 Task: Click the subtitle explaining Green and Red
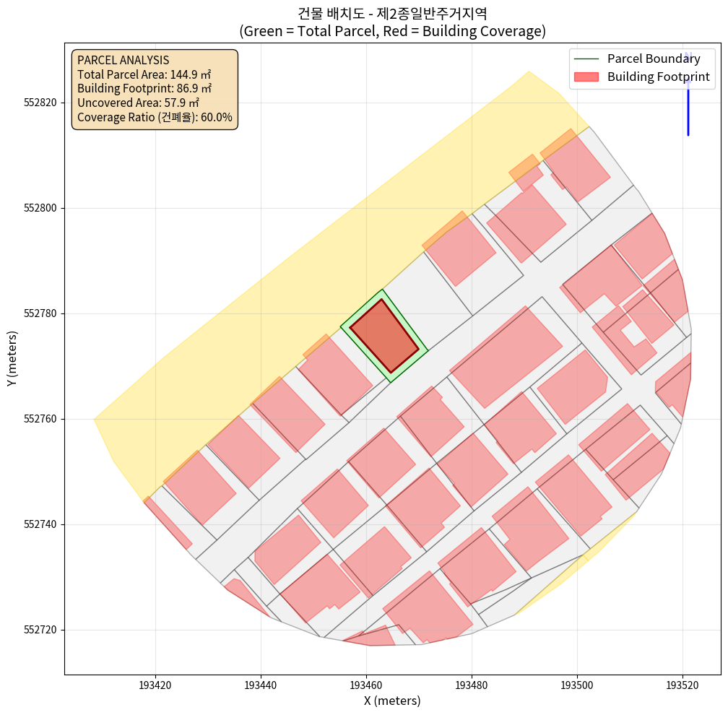(392, 32)
